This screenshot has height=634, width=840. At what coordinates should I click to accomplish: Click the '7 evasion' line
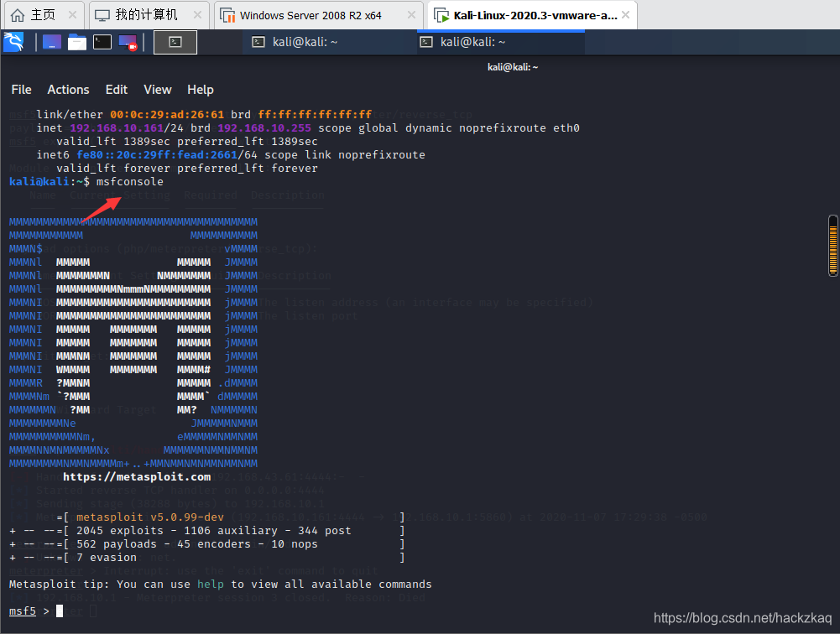tap(206, 558)
